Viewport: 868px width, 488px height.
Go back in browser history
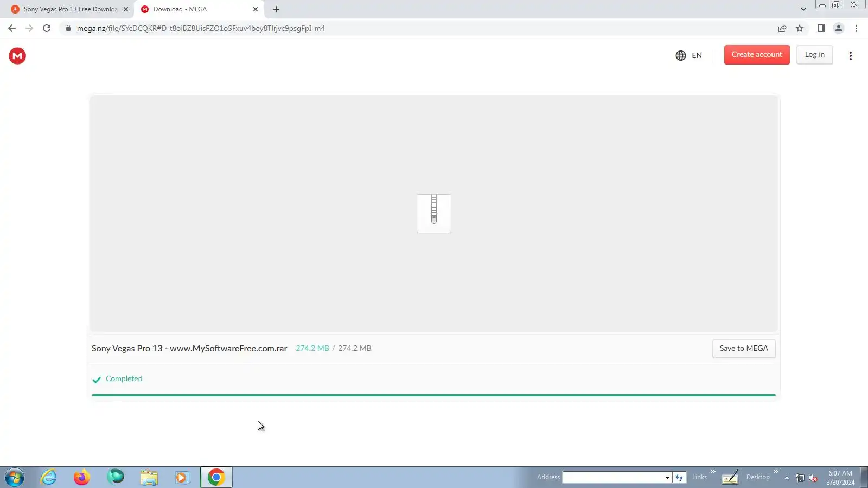click(x=12, y=28)
